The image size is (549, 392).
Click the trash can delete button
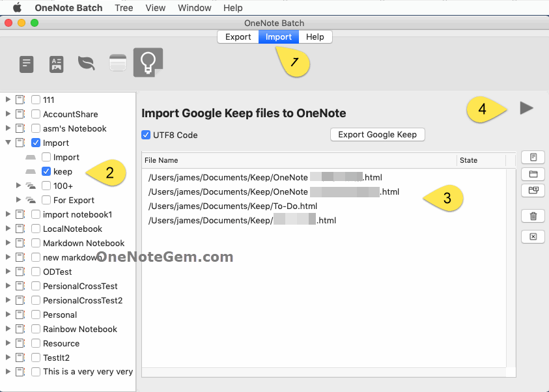(x=533, y=216)
